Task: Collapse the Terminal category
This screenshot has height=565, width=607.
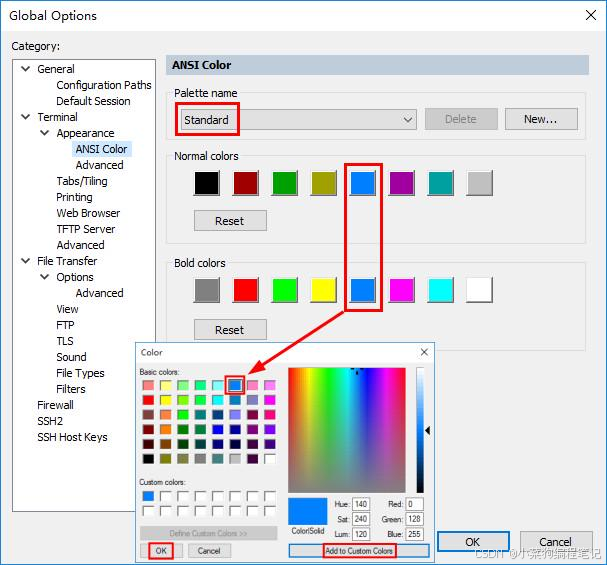Action: tap(26, 117)
